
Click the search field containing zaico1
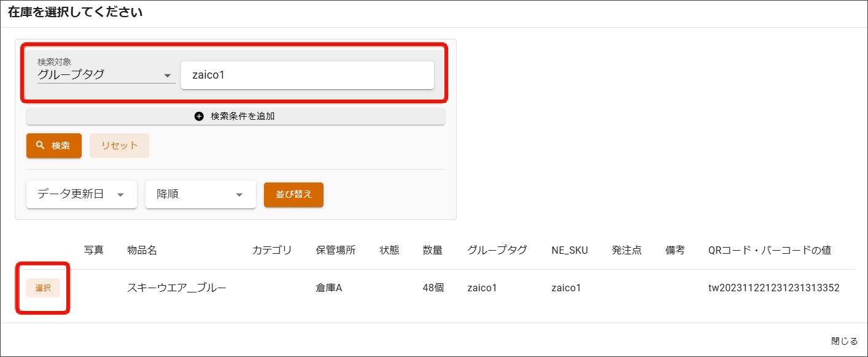307,75
